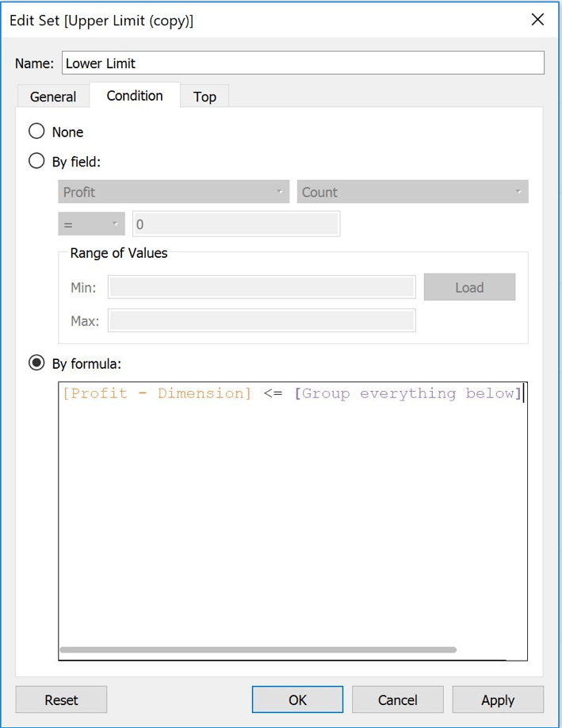
Task: Open the Count aggregation dropdown
Action: pyautogui.click(x=412, y=192)
